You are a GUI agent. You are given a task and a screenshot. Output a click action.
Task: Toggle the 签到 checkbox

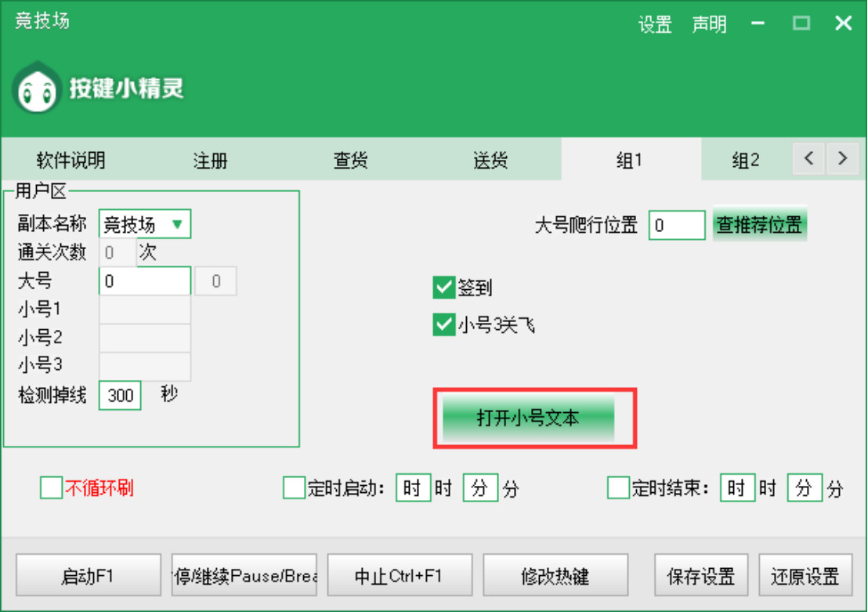443,288
